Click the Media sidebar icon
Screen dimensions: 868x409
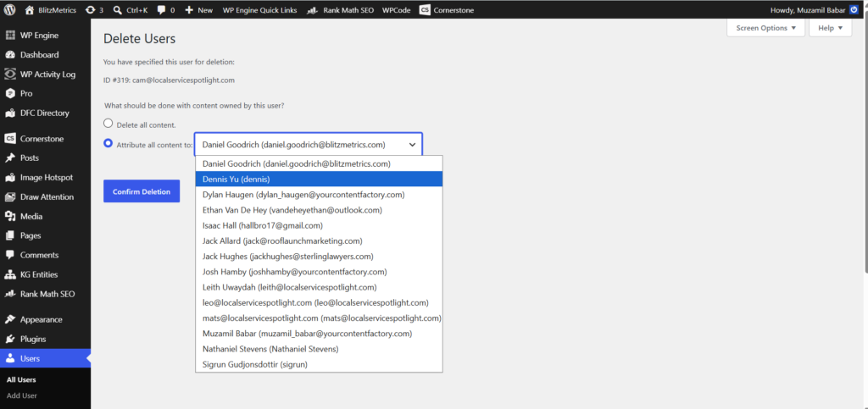[10, 216]
